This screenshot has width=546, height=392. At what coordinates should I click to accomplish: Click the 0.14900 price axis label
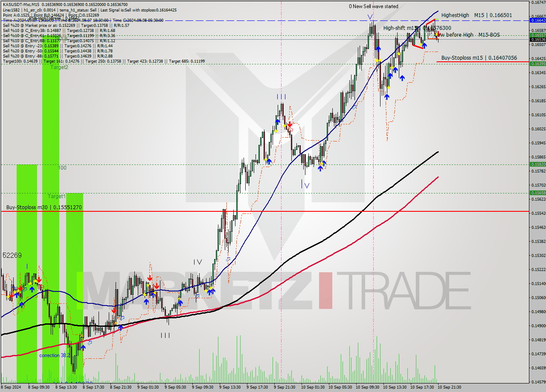pyautogui.click(x=537, y=326)
